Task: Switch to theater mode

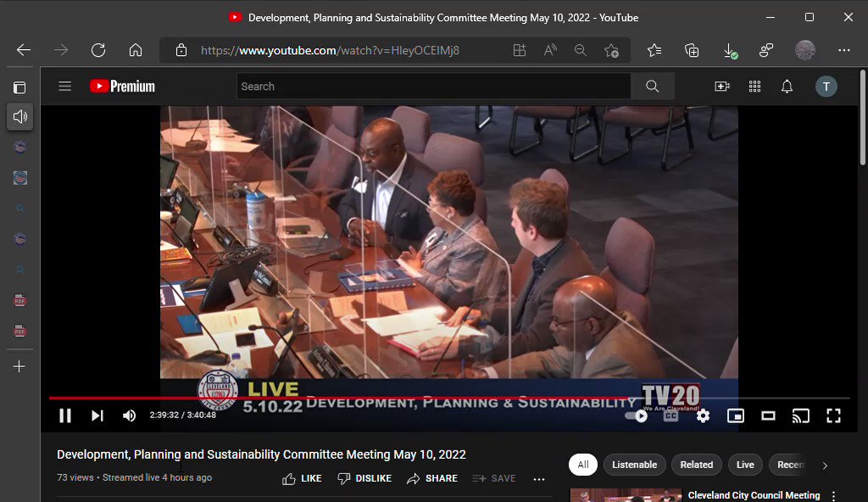Action: [768, 416]
